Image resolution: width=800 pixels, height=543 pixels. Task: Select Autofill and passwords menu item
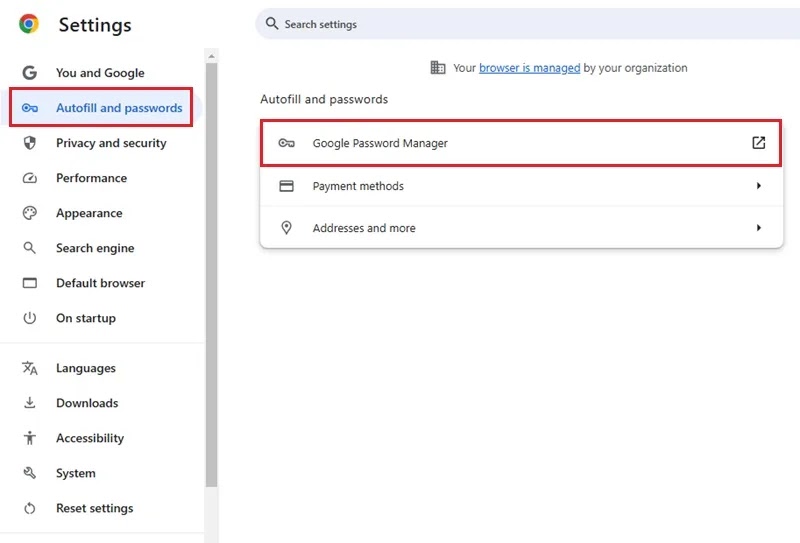pos(101,108)
